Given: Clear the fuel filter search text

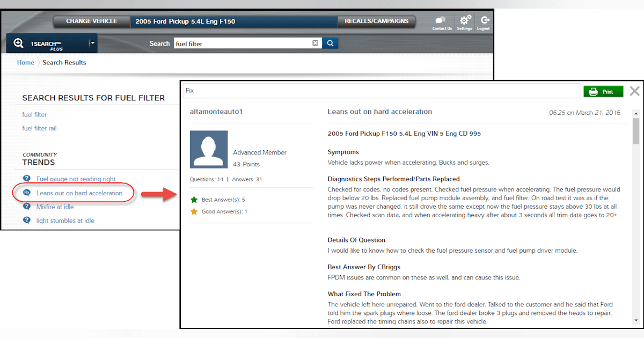Looking at the screenshot, I should (316, 43).
